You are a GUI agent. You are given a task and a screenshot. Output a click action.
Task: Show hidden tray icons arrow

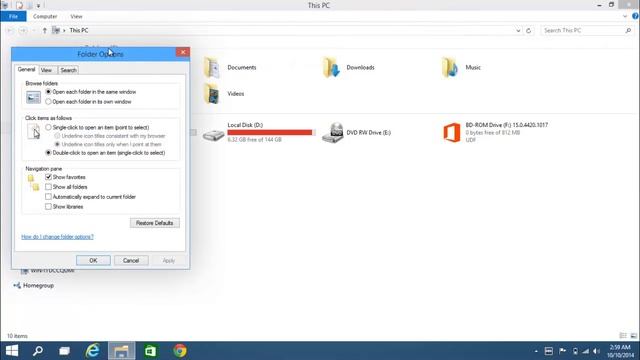pyautogui.click(x=536, y=351)
